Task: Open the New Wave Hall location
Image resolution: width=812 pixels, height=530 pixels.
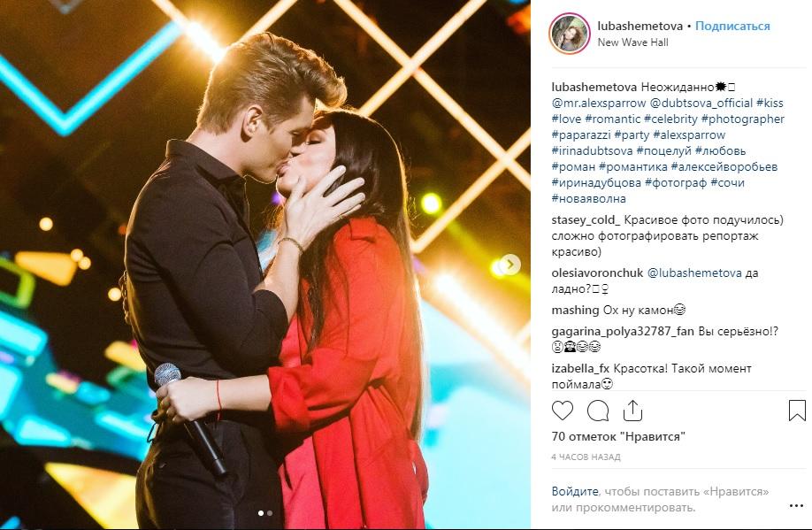Action: [x=632, y=42]
